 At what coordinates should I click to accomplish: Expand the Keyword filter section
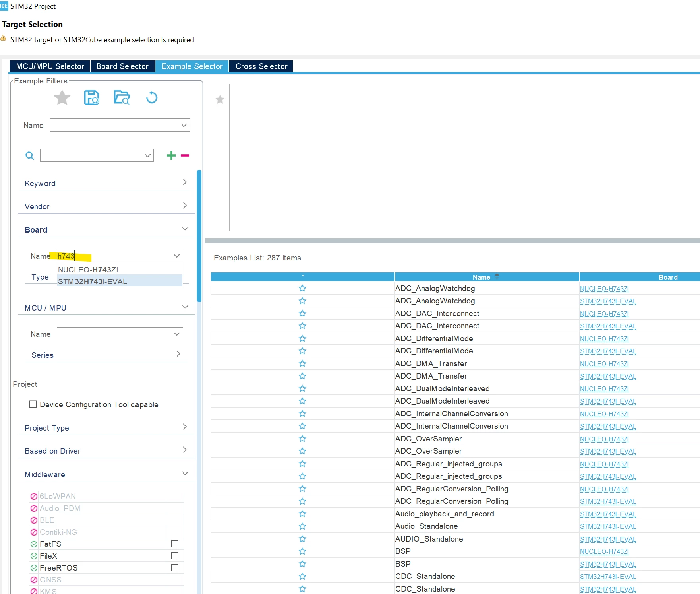pyautogui.click(x=106, y=183)
